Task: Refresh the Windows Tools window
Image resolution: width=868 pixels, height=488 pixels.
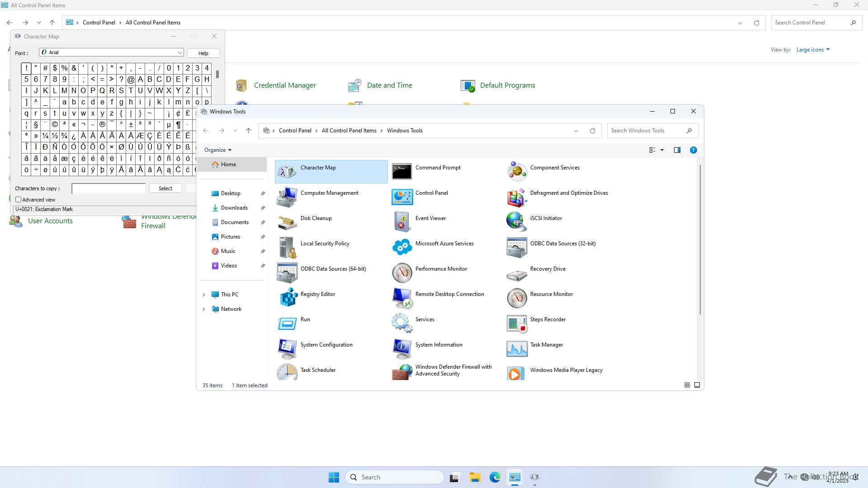Action: pyautogui.click(x=593, y=131)
